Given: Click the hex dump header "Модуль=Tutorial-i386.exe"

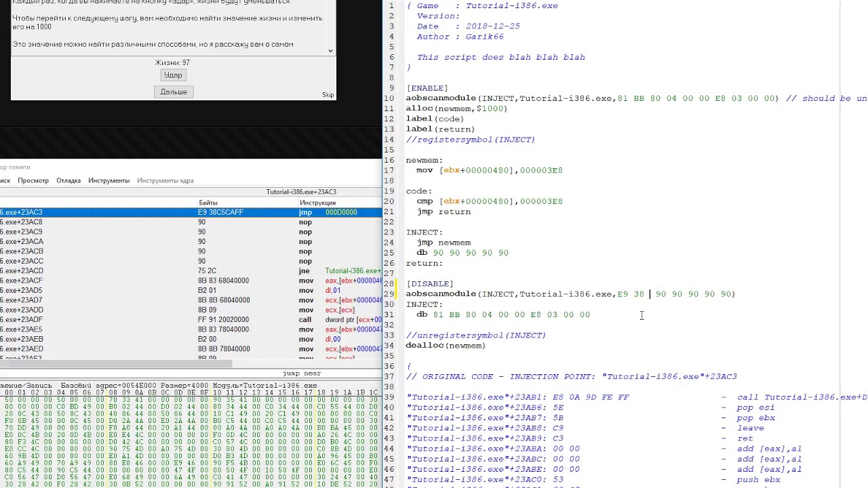Looking at the screenshot, I should click(x=265, y=386).
